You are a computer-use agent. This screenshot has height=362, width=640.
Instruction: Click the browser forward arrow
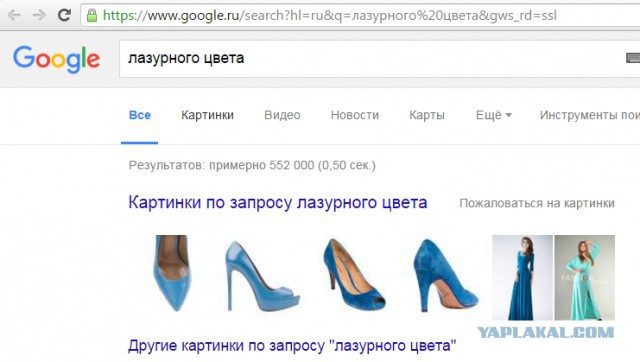[39, 16]
